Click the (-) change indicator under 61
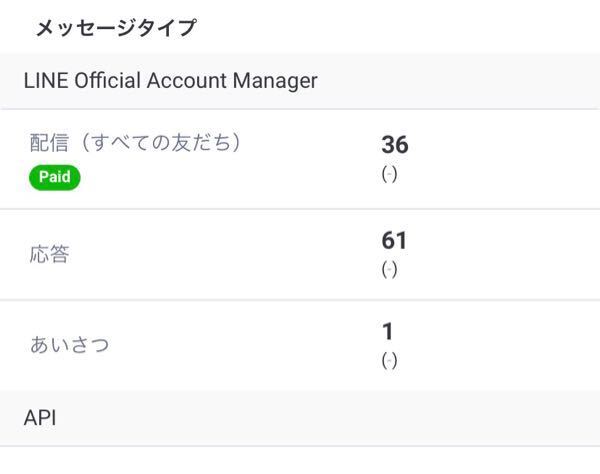The height and width of the screenshot is (474, 600). (x=389, y=269)
